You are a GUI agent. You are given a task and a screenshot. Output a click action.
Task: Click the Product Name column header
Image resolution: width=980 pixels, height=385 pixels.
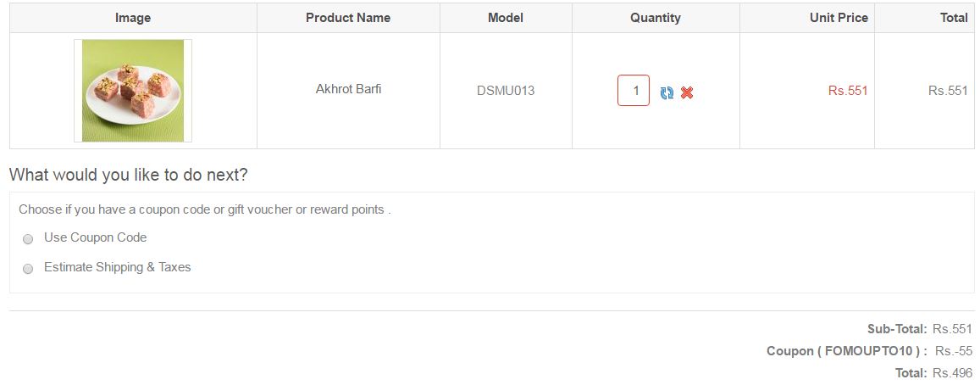(348, 18)
